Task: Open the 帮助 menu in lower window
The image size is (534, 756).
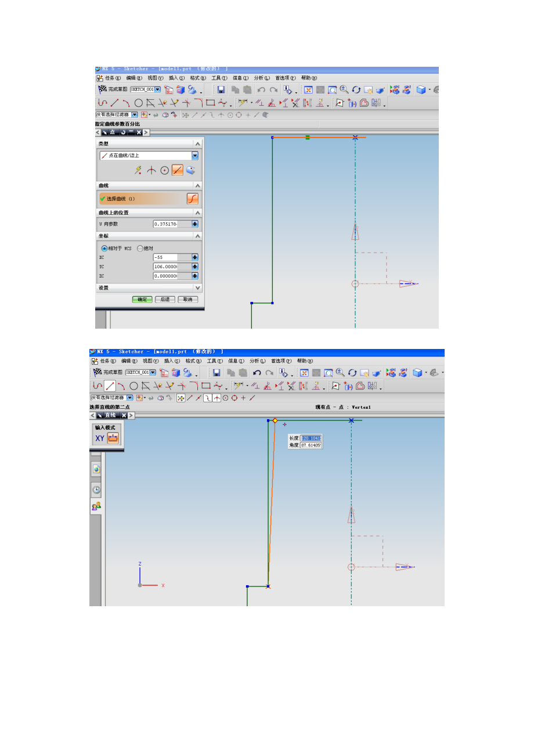Action: coord(305,361)
